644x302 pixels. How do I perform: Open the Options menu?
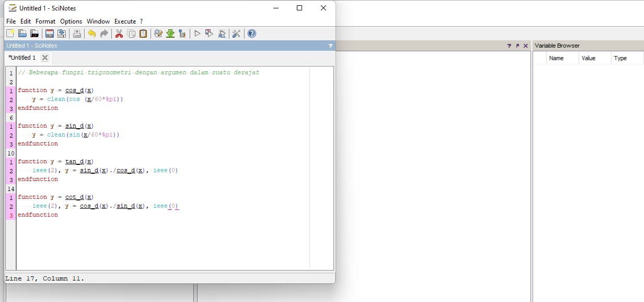click(x=71, y=21)
